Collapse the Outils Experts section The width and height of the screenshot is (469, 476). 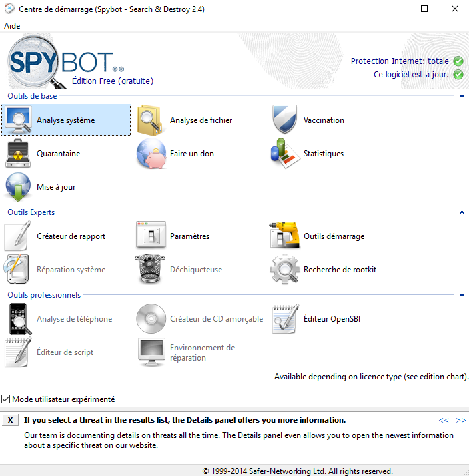coord(462,212)
